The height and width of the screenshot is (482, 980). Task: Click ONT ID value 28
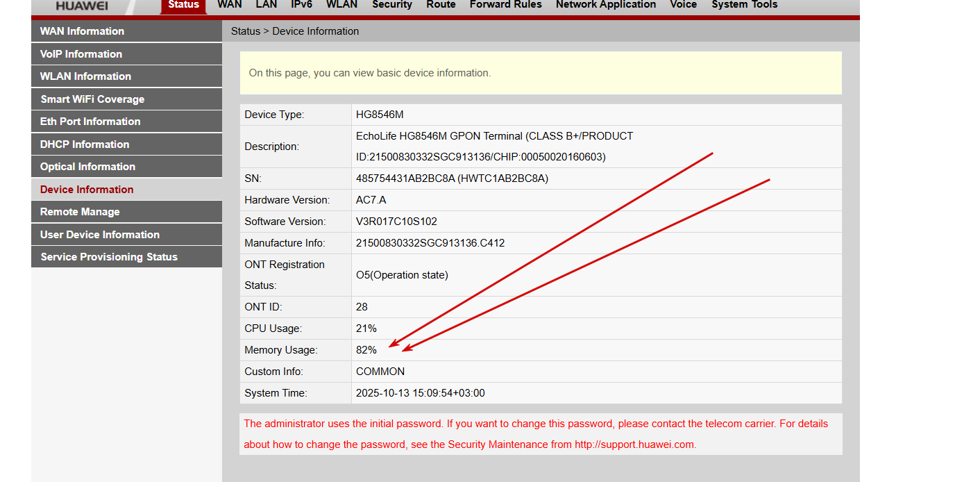coord(362,307)
